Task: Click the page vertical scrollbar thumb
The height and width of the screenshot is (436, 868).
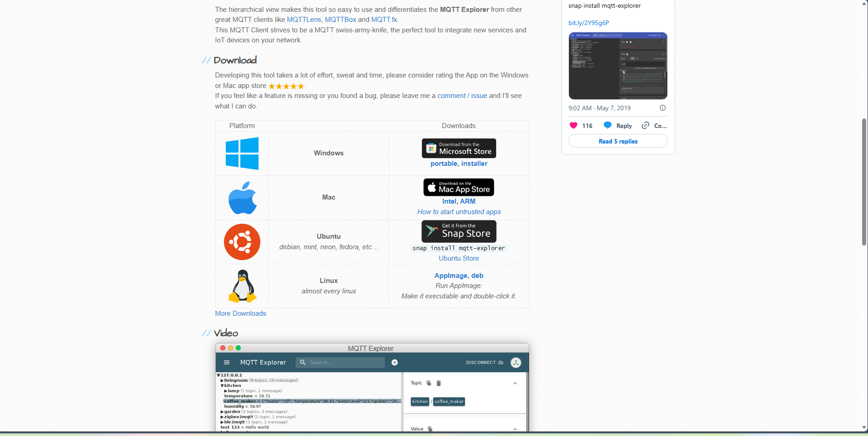Action: click(x=864, y=182)
